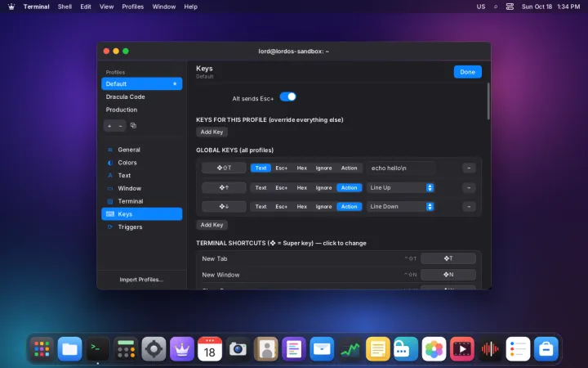Switch input source via US indicator
Viewport: 588px width, 368px height.
481,7
